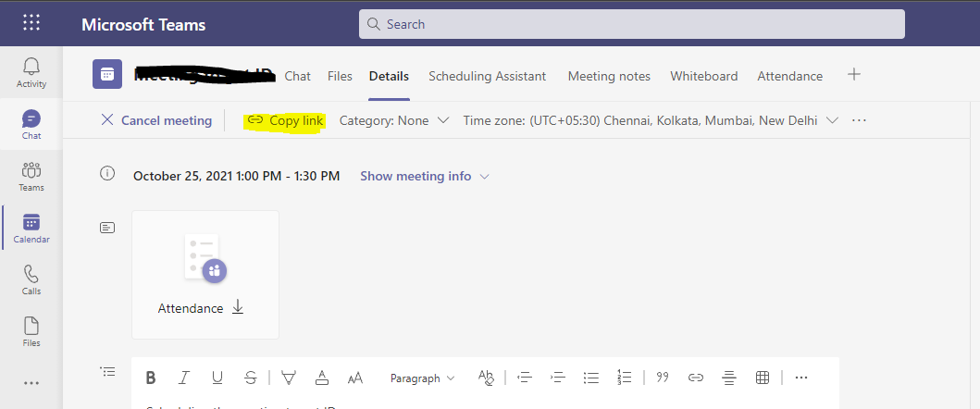This screenshot has width=980, height=409.
Task: Open Chat in the left sidebar
Action: (x=31, y=124)
